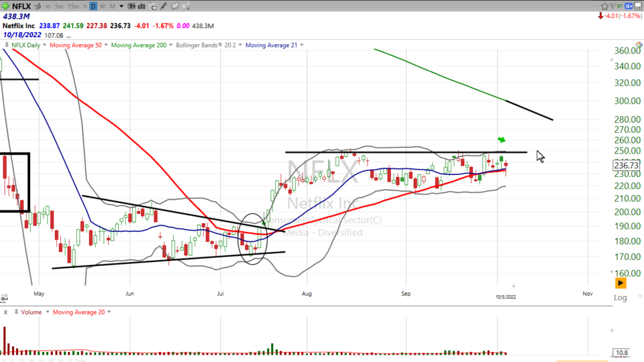Screen dimensions: 644x362
Task: Click the scroll chart arrows icon at bottom-left
Action: [x=4, y=298]
